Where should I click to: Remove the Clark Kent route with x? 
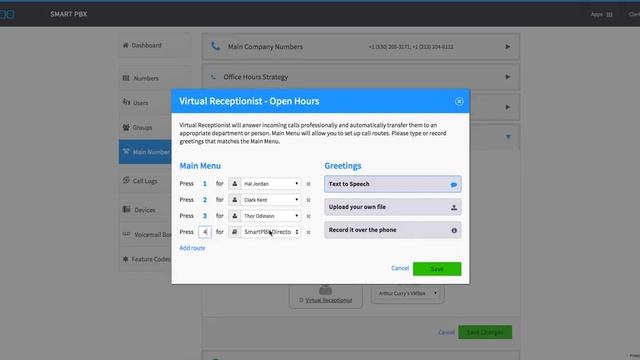(x=309, y=200)
